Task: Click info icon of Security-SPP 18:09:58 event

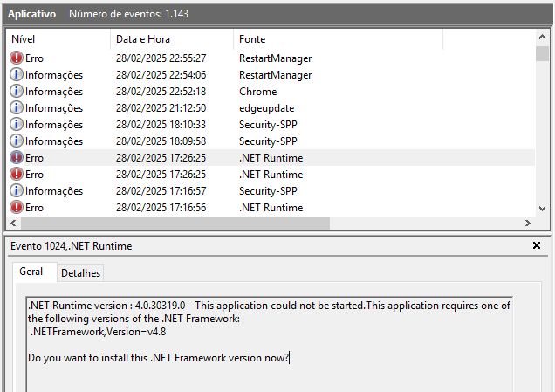Action: [17, 141]
